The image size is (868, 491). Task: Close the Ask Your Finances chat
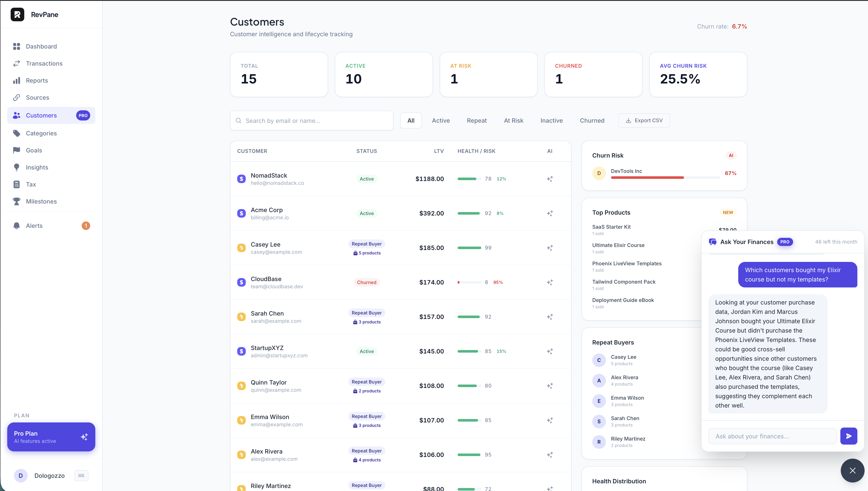(x=852, y=470)
